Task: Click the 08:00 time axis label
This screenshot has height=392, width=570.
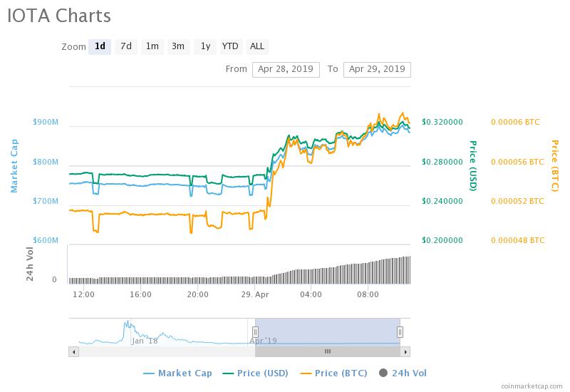Action: (368, 294)
